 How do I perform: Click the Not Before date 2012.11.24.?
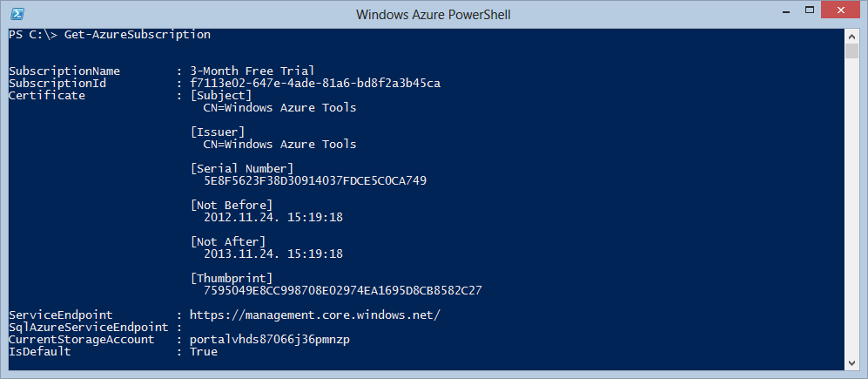pyautogui.click(x=273, y=218)
